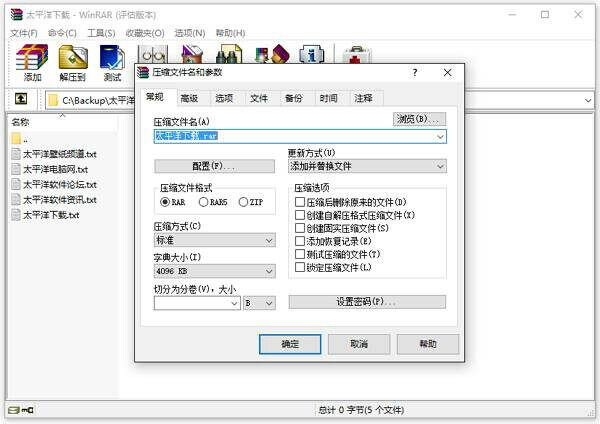Select the RAR5 format radio button
Viewport: 600px width, 424px height.
point(203,202)
